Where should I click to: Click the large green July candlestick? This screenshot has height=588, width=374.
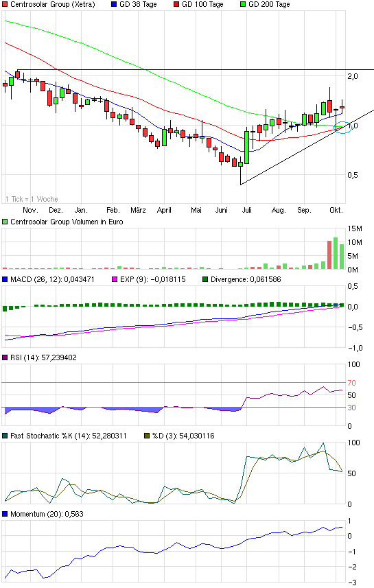(247, 148)
